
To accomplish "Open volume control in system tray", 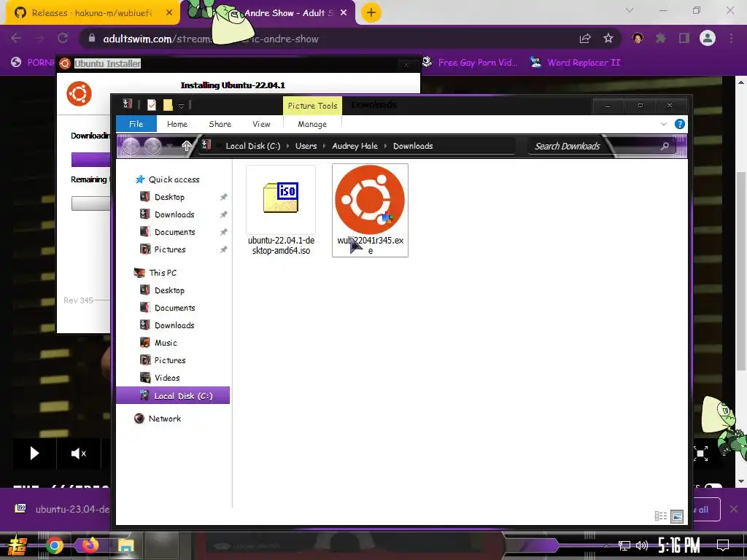I will point(642,545).
